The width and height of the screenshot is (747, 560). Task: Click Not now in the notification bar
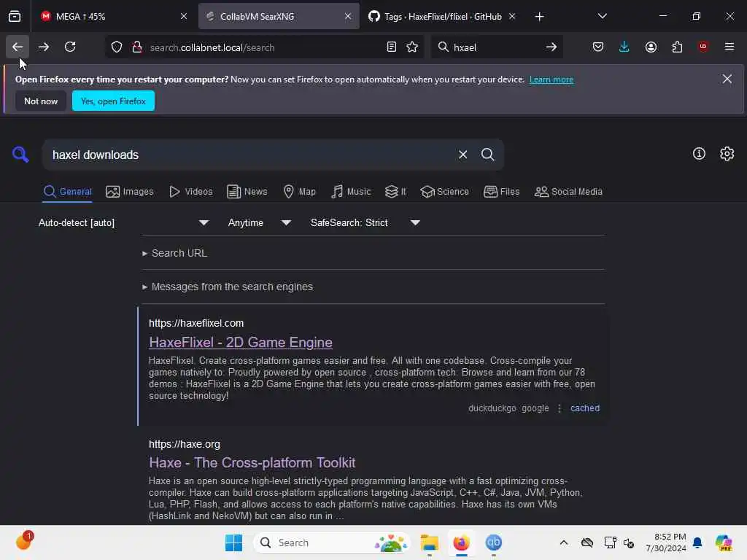pos(41,101)
